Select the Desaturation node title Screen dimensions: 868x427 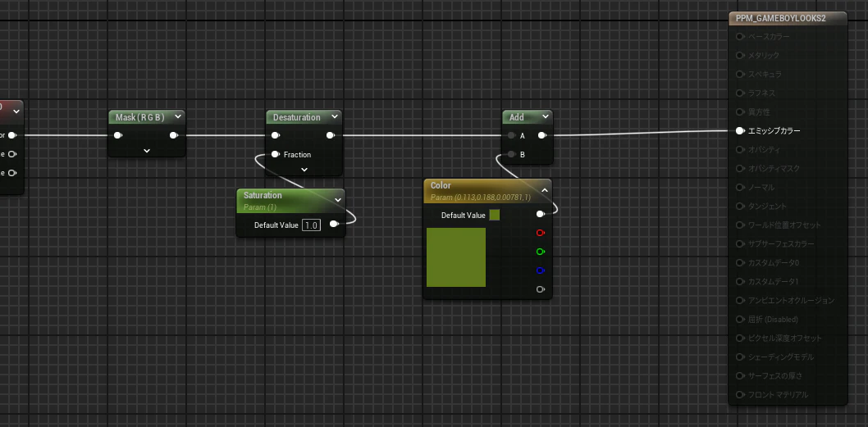[x=297, y=117]
